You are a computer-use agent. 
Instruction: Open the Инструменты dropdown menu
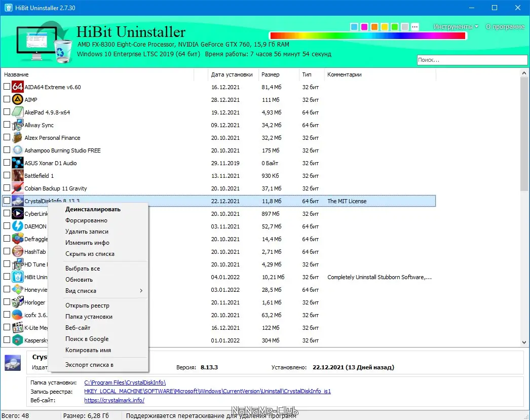pos(456,27)
